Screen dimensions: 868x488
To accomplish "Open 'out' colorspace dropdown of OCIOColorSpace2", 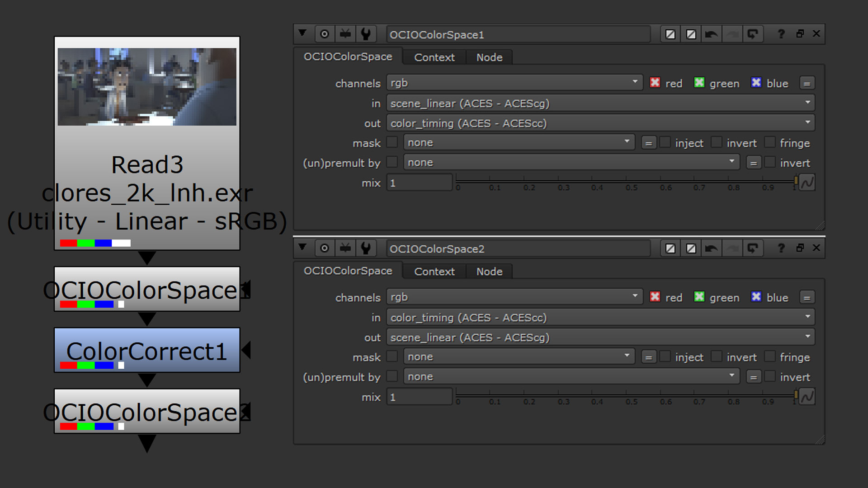I will point(600,338).
